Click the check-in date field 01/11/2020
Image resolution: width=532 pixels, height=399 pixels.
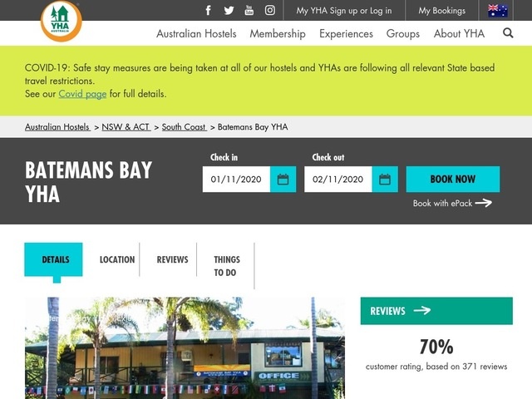point(236,180)
